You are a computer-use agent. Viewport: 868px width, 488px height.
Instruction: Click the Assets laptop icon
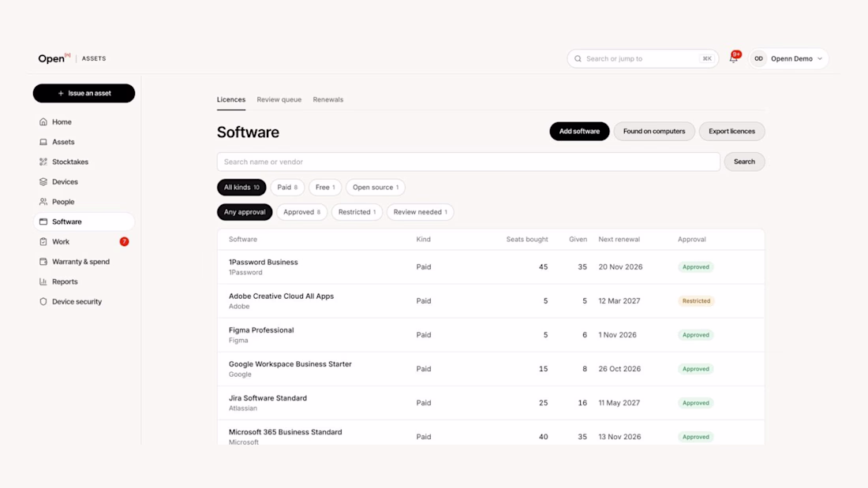(43, 142)
